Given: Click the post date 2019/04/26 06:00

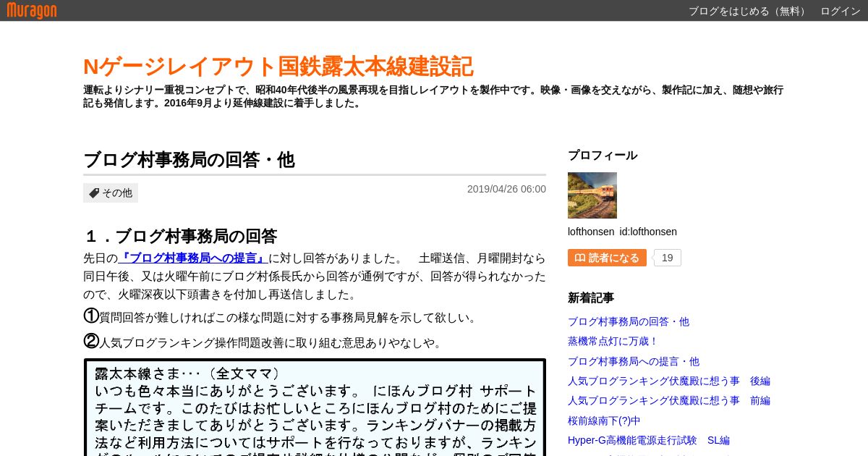Looking at the screenshot, I should coord(506,189).
